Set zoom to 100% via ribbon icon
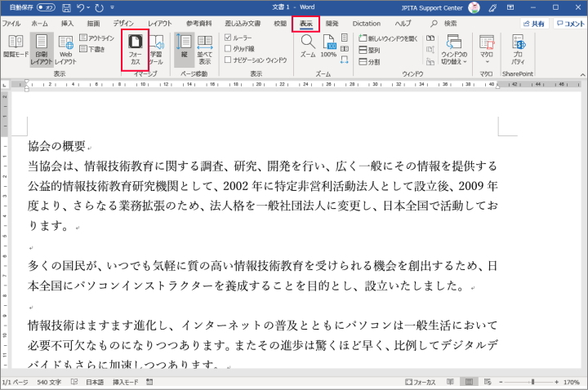This screenshot has height=390, width=588. pyautogui.click(x=327, y=47)
